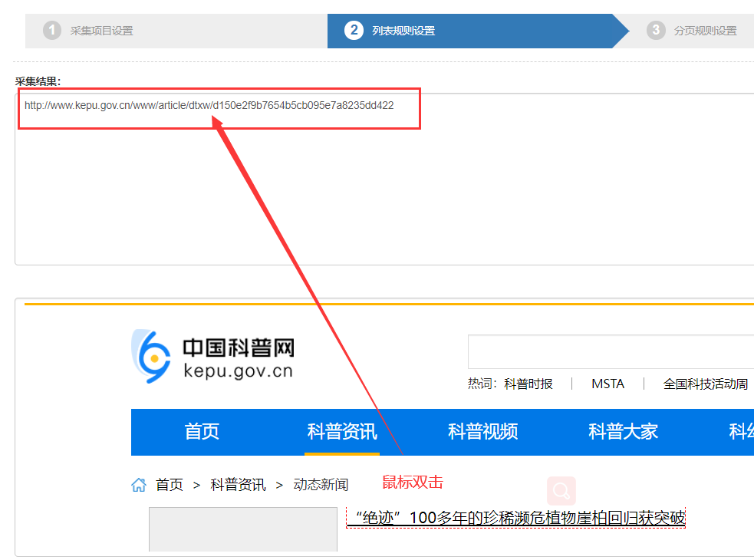Open the 全国科技活动周 hot word link
Screen dimensions: 754x560
coord(705,384)
